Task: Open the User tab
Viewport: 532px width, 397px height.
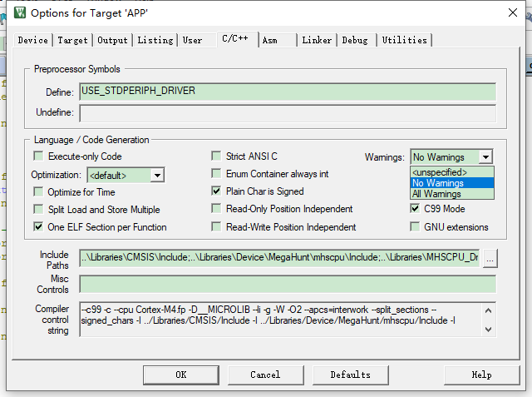Action: (192, 40)
